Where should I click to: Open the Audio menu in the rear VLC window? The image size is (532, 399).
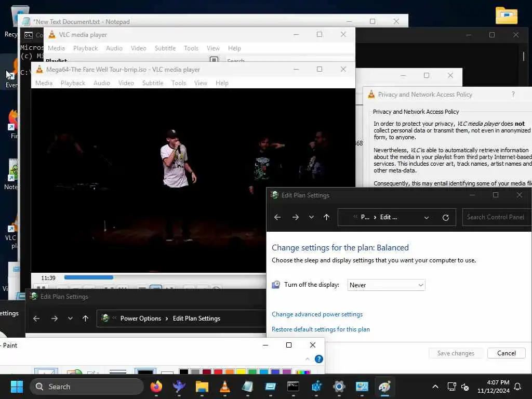114,48
